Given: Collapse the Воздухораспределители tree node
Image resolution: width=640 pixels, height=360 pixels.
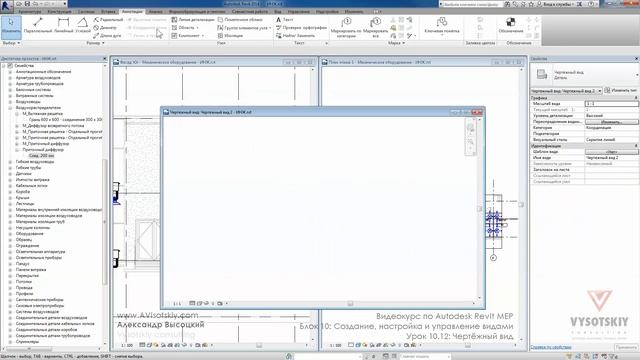Looking at the screenshot, I should [10, 108].
